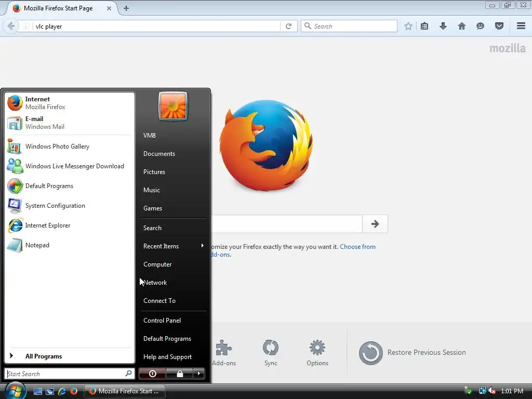Open Windows Live Messenger Download
The height and width of the screenshot is (399, 532).
[70, 166]
